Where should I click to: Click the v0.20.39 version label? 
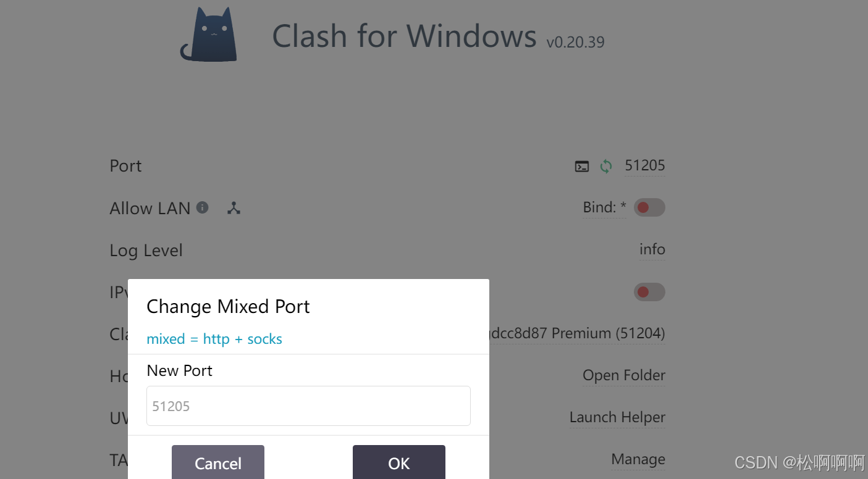[x=575, y=43]
